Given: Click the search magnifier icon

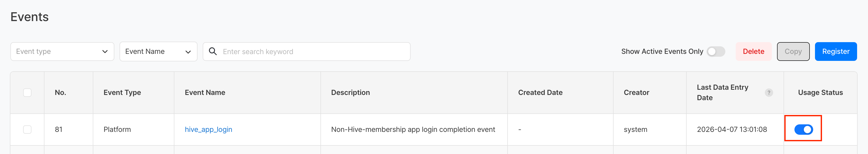Looking at the screenshot, I should point(213,52).
